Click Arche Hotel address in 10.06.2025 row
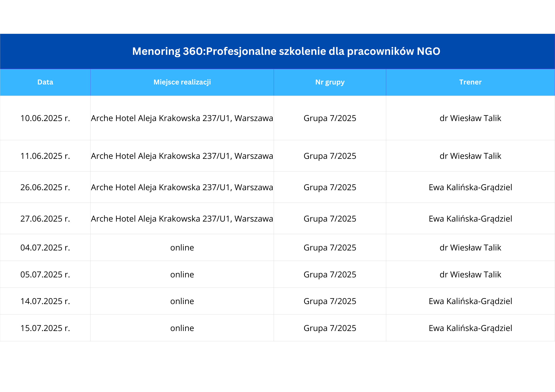The height and width of the screenshot is (392, 555). click(x=182, y=118)
